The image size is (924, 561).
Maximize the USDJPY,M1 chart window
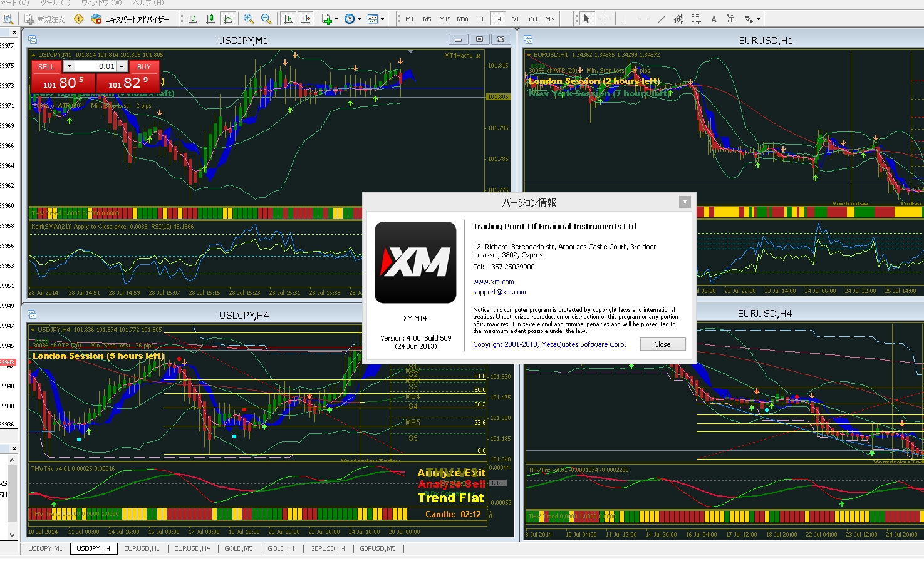(x=479, y=39)
